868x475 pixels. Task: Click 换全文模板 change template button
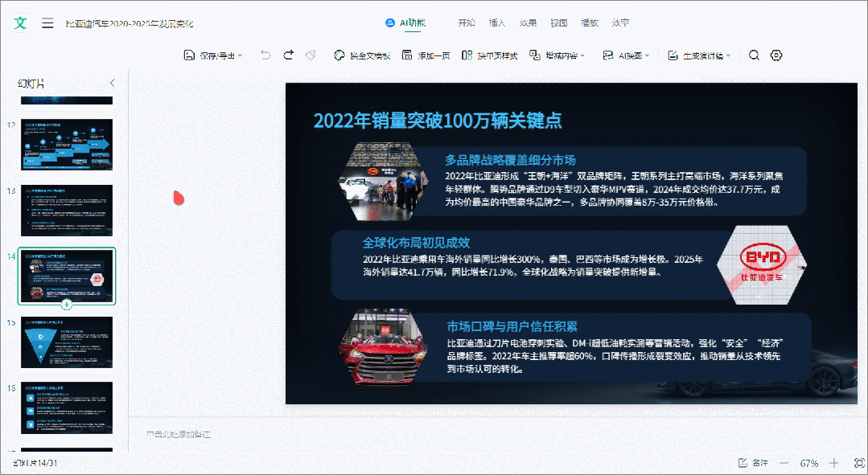(362, 55)
